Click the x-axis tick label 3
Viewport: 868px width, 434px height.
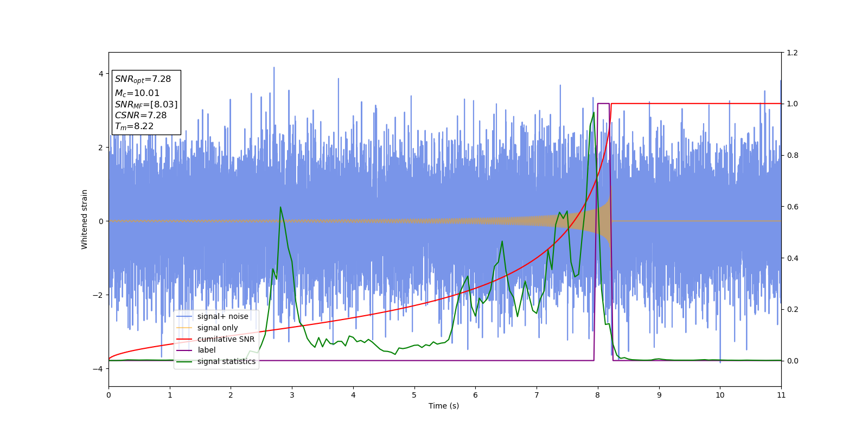(x=292, y=395)
